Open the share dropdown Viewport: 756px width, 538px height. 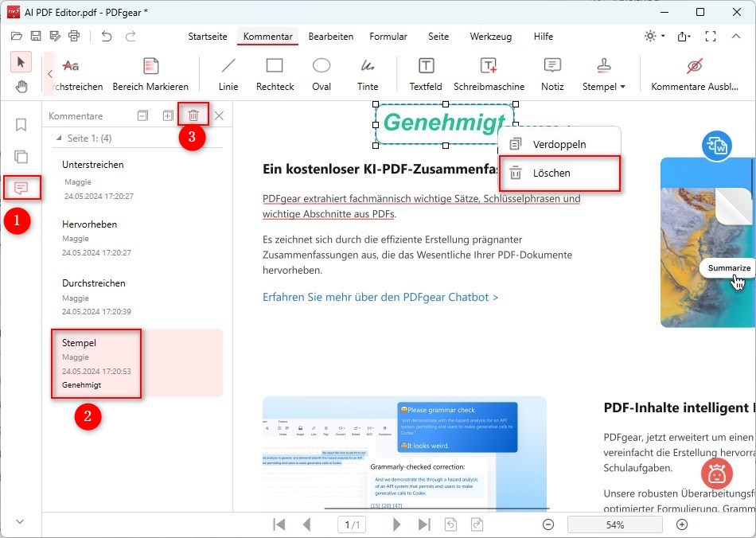(684, 36)
